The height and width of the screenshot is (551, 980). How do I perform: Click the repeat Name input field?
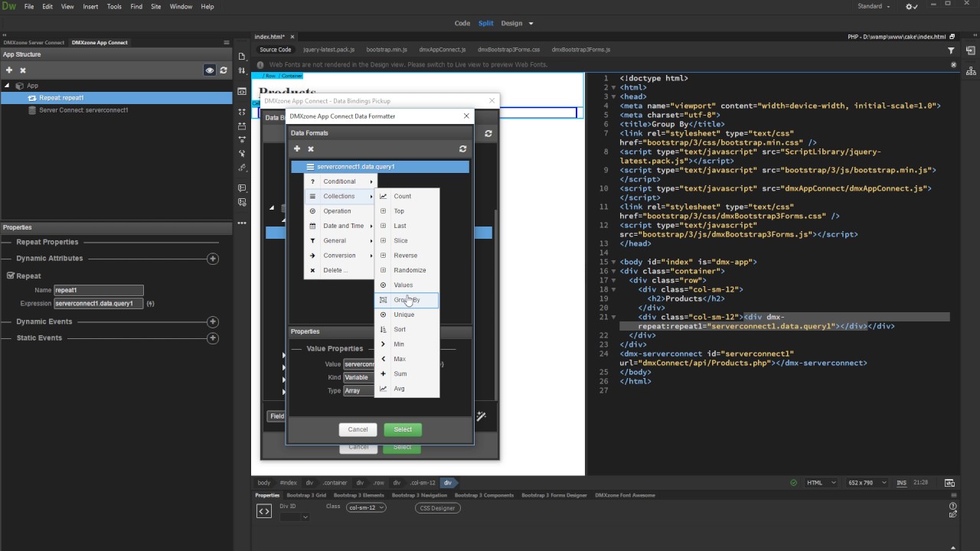(x=99, y=291)
